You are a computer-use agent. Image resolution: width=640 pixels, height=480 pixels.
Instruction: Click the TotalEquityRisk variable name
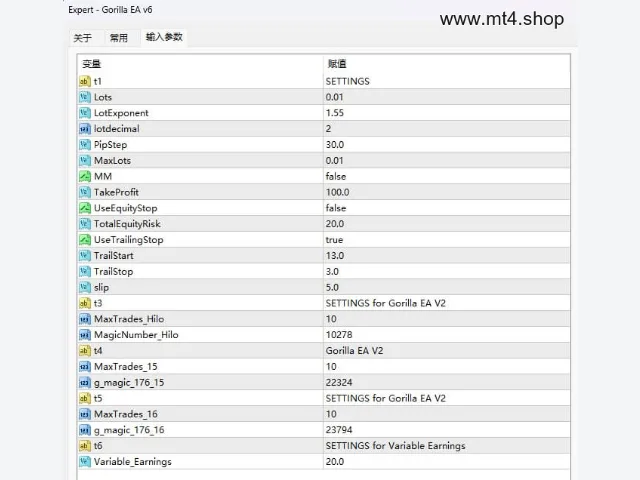127,224
